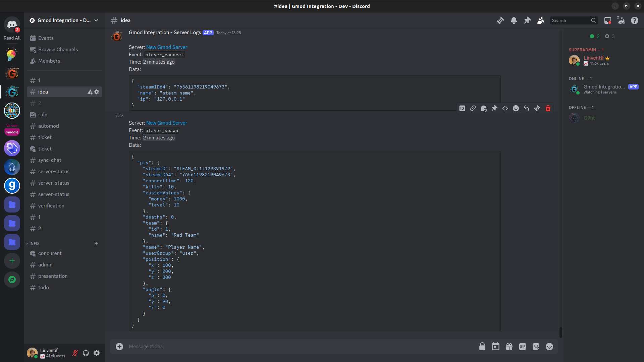Click Gmod Integration - Server Logs username
The height and width of the screenshot is (362, 644).
point(165,33)
